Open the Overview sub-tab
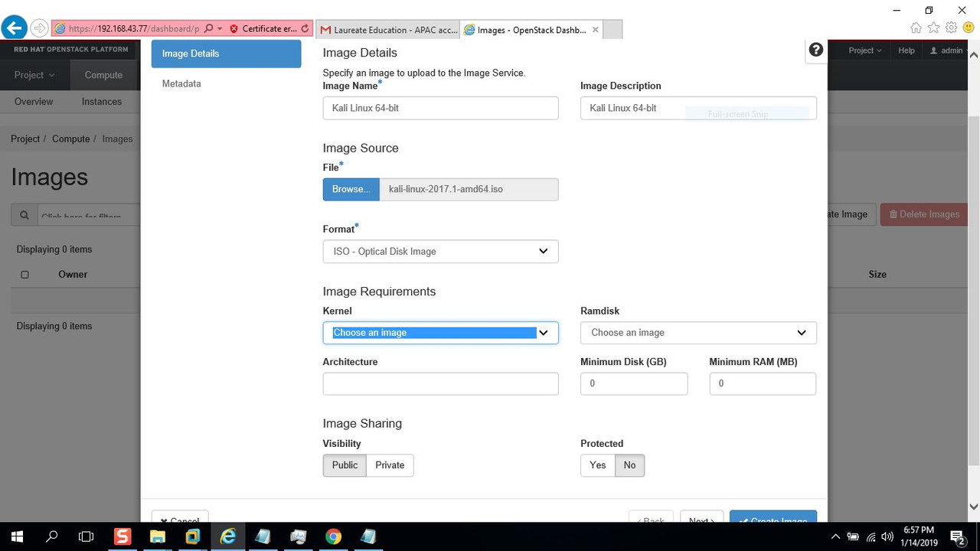Image resolution: width=980 pixels, height=551 pixels. (x=34, y=102)
